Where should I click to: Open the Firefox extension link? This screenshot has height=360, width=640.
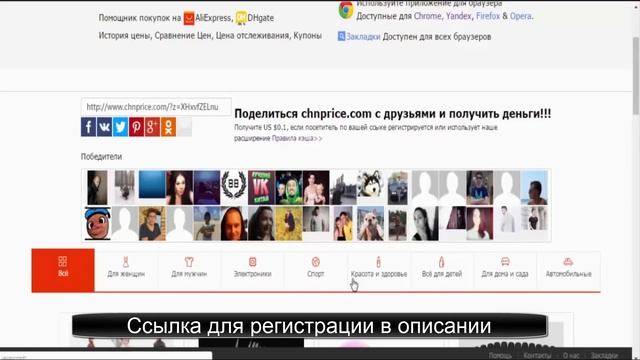click(488, 16)
